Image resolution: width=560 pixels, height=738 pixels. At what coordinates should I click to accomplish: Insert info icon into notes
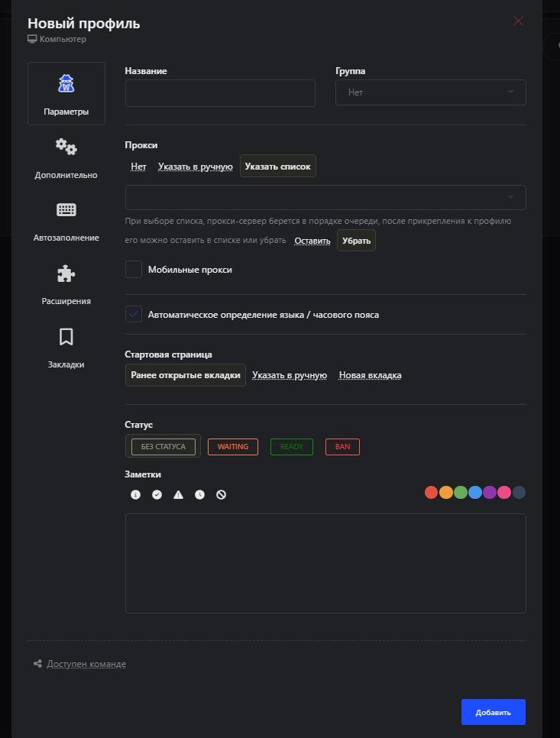click(x=135, y=494)
